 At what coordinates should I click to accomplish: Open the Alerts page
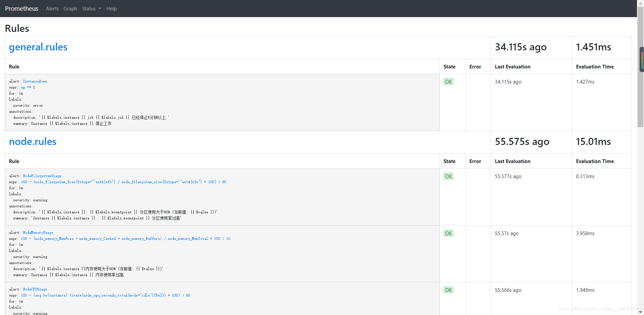(x=52, y=9)
